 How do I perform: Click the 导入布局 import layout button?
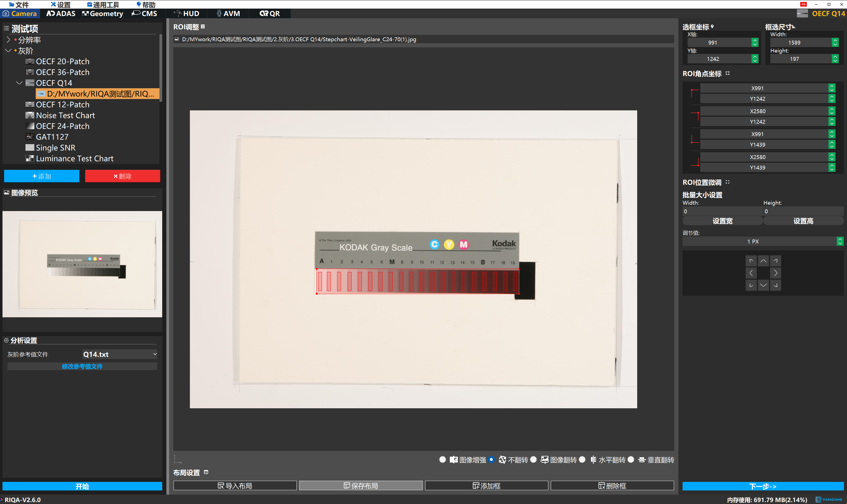pyautogui.click(x=235, y=486)
